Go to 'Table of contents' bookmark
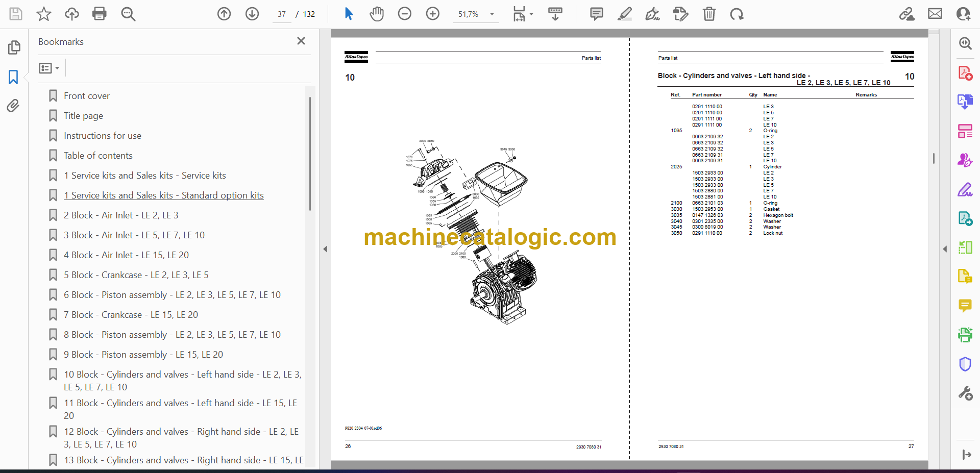This screenshot has width=980, height=473. tap(98, 156)
